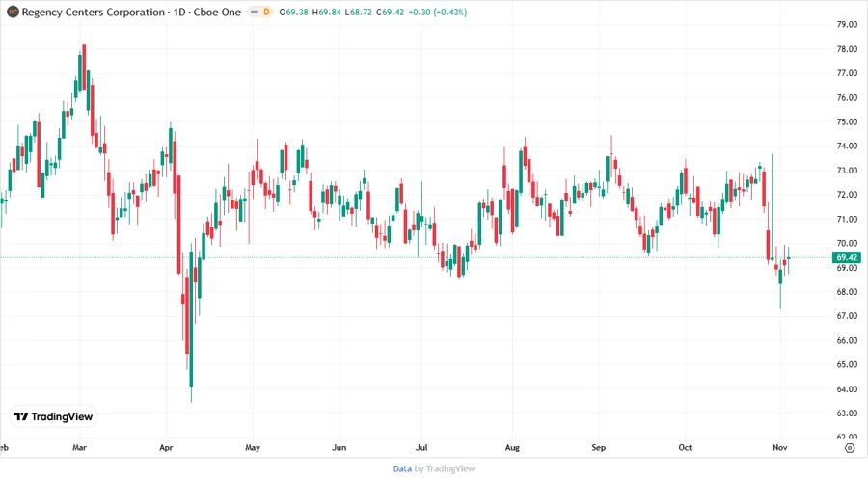Image resolution: width=868 pixels, height=480 pixels.
Task: Click the Jul label on time axis
Action: point(421,447)
